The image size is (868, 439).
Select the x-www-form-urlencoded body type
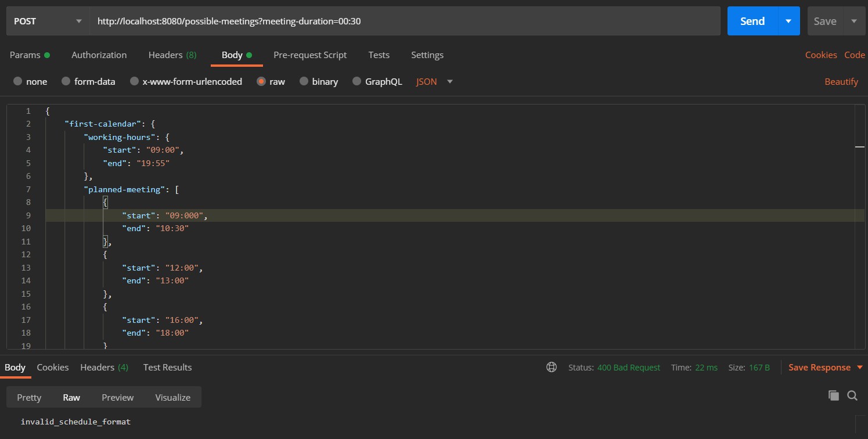coord(186,81)
